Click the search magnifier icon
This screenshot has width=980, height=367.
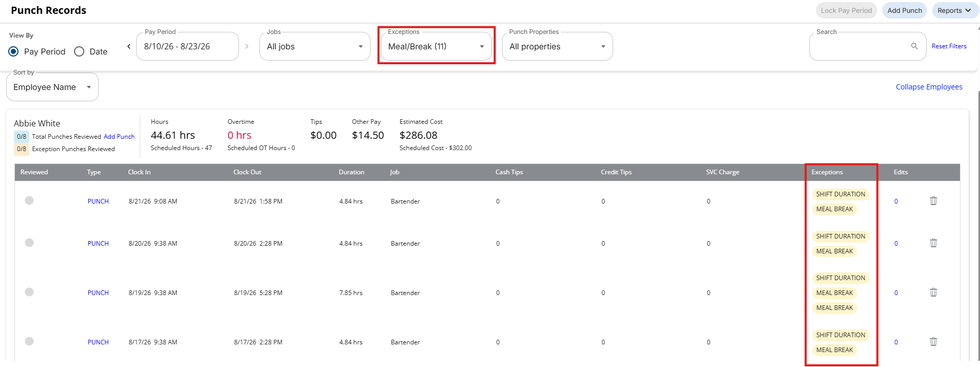click(914, 46)
